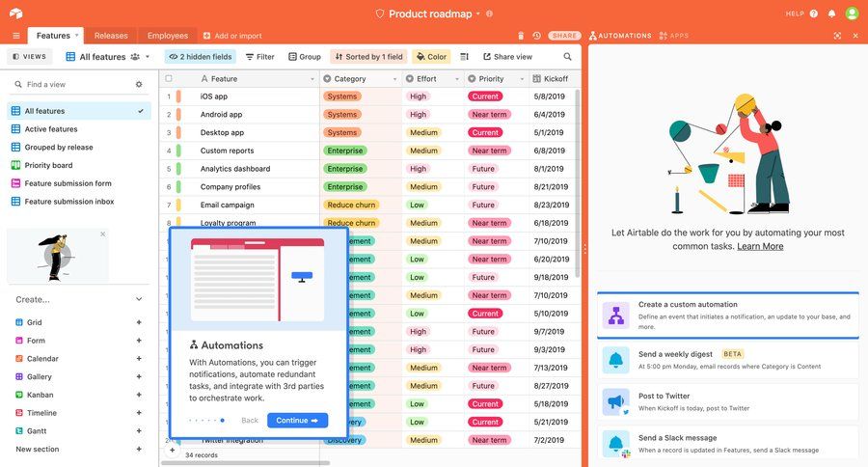Click the base info icon next to Product roadmap
Viewport: 868px width, 467px height.
pos(489,14)
